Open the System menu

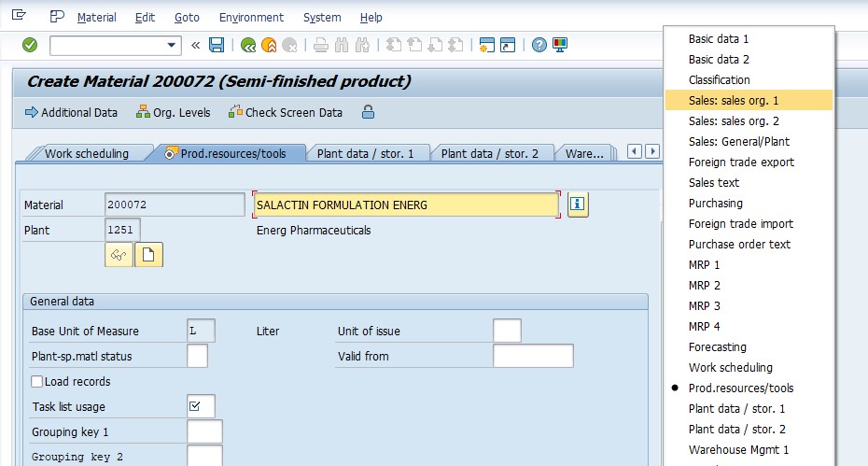[322, 18]
